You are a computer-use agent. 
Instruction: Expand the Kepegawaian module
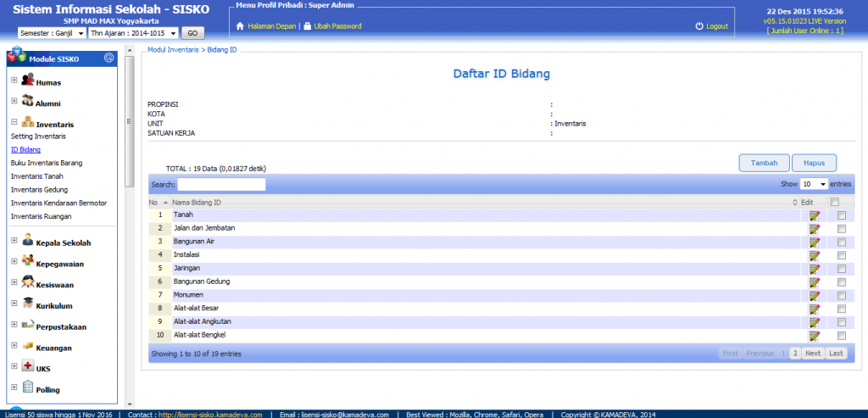click(14, 261)
